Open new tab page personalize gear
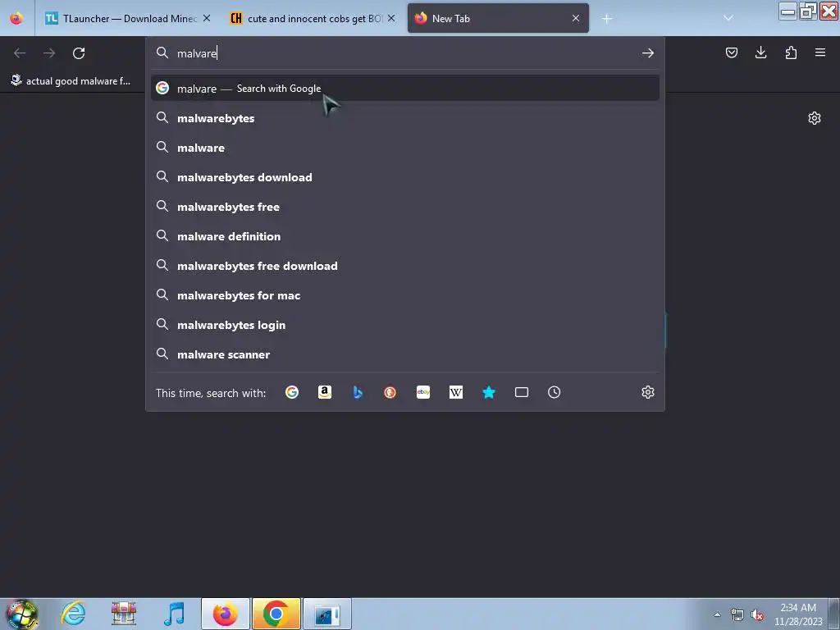The width and height of the screenshot is (840, 630). point(815,118)
